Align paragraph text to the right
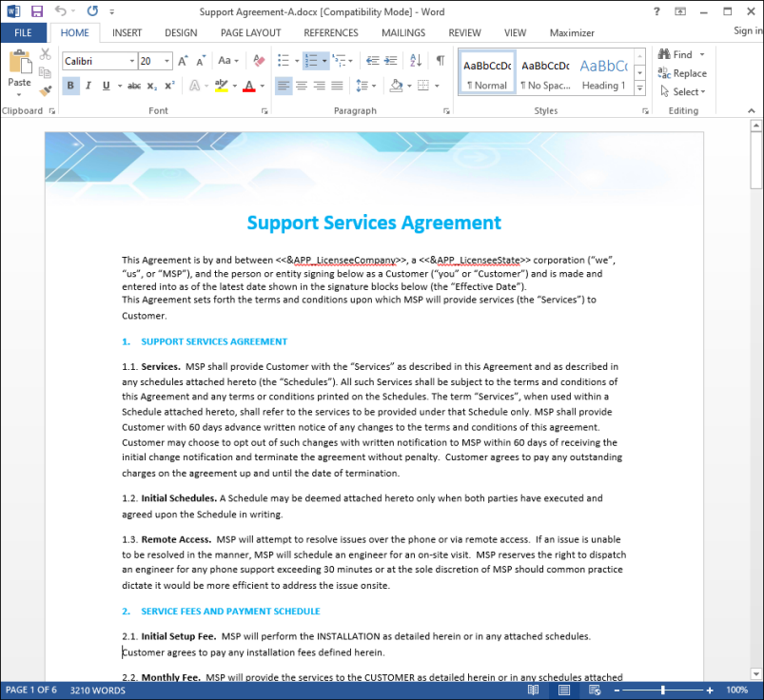 pos(320,86)
